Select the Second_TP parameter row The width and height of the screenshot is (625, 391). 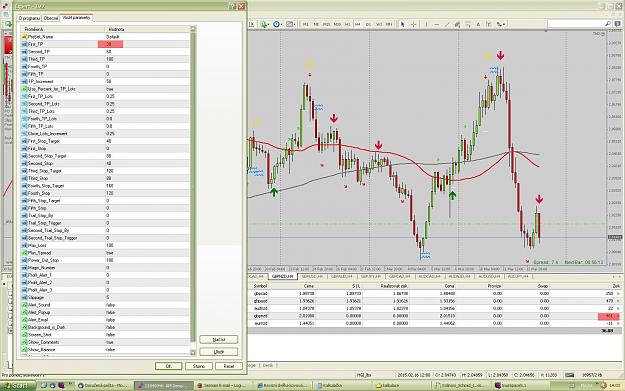[106, 52]
